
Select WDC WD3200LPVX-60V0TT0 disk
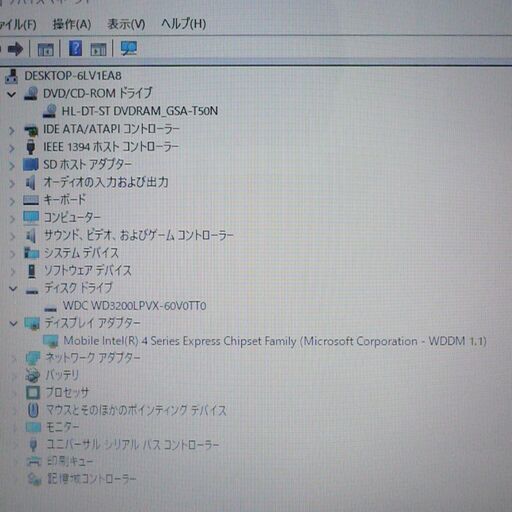135,306
